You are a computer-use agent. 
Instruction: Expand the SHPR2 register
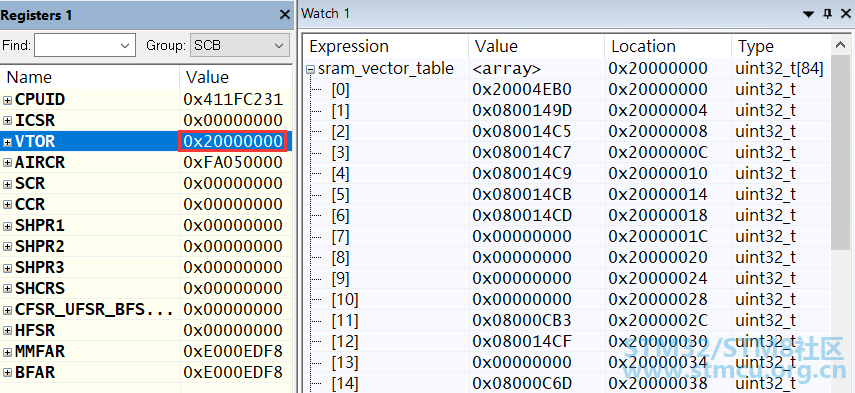pos(8,247)
